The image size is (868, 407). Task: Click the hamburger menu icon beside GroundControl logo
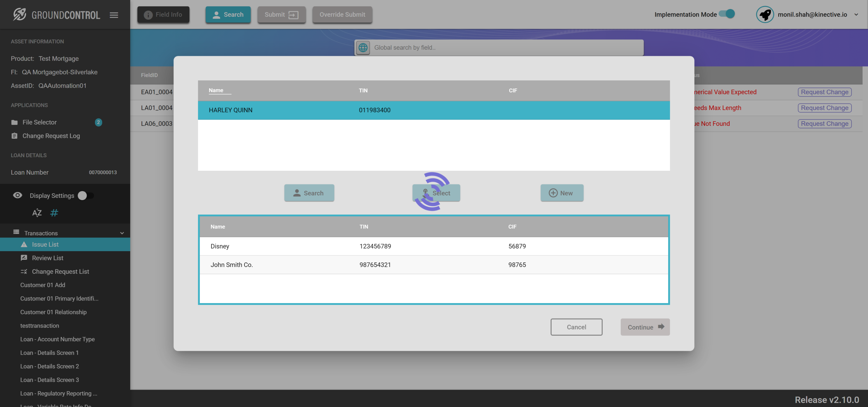pyautogui.click(x=114, y=15)
